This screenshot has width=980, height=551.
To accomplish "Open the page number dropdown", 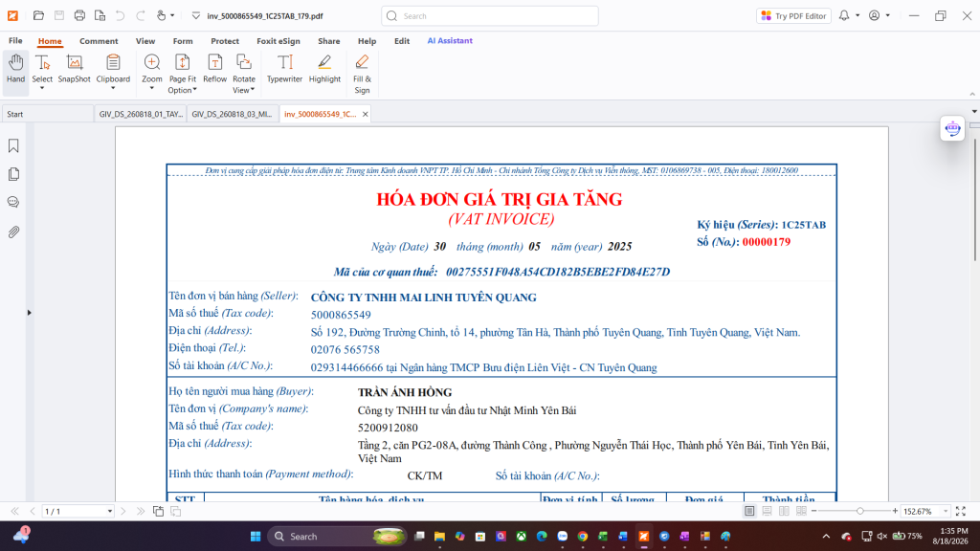I will pos(109,511).
